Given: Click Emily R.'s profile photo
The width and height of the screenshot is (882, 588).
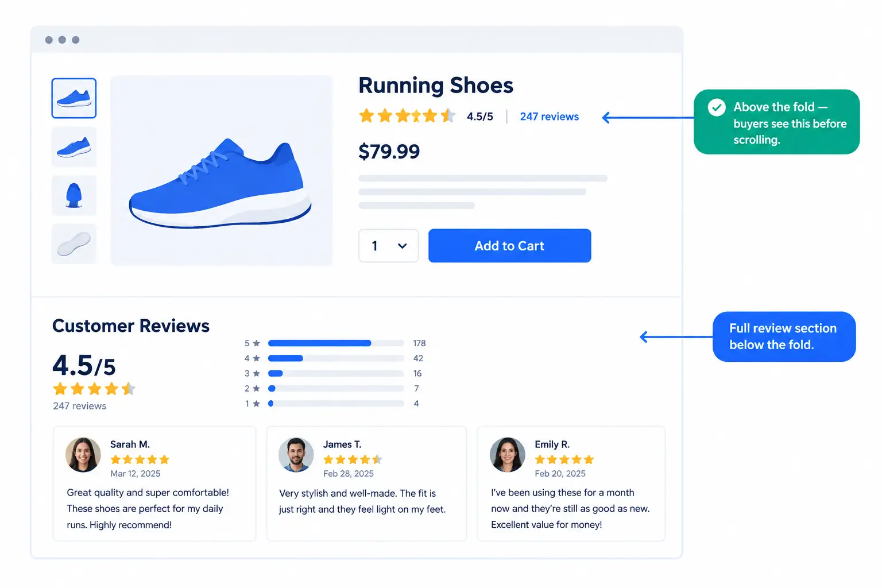Looking at the screenshot, I should point(508,455).
